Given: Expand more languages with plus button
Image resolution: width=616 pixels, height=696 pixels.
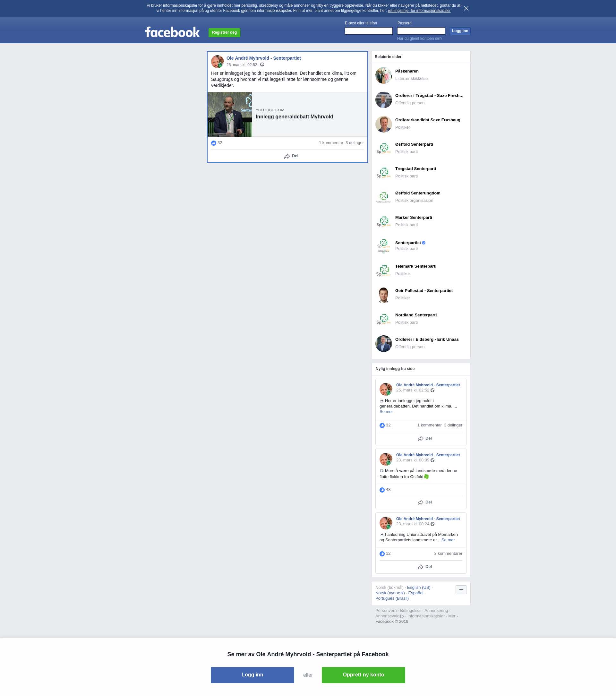Looking at the screenshot, I should click(461, 589).
